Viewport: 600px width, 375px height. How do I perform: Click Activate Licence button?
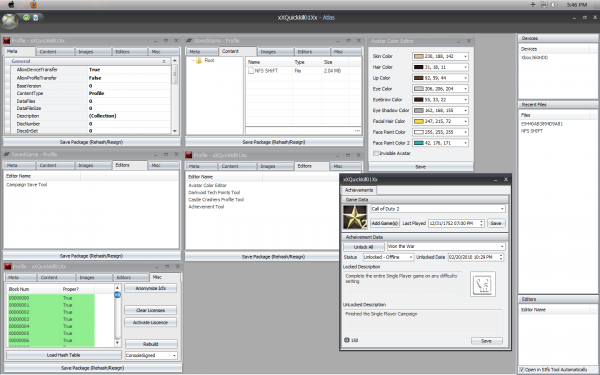150,323
